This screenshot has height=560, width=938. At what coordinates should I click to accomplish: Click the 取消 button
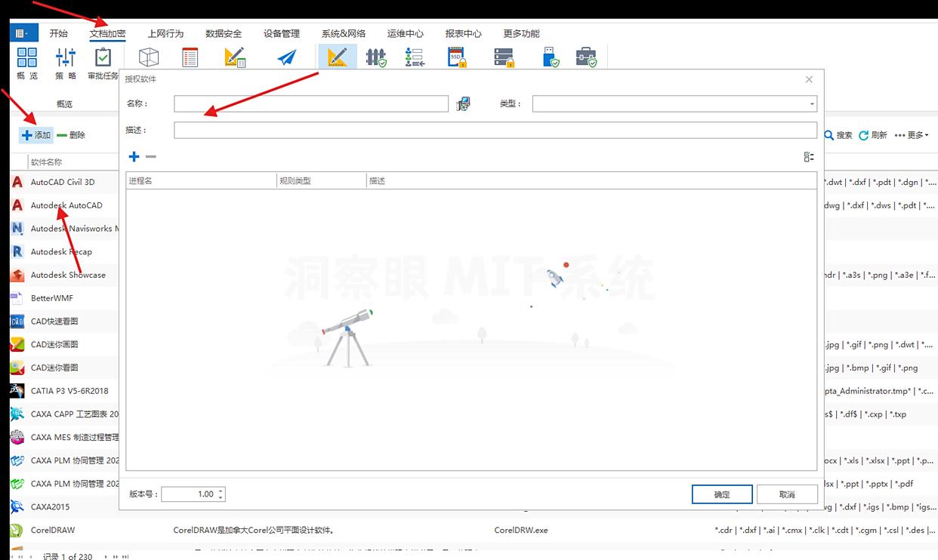(787, 494)
